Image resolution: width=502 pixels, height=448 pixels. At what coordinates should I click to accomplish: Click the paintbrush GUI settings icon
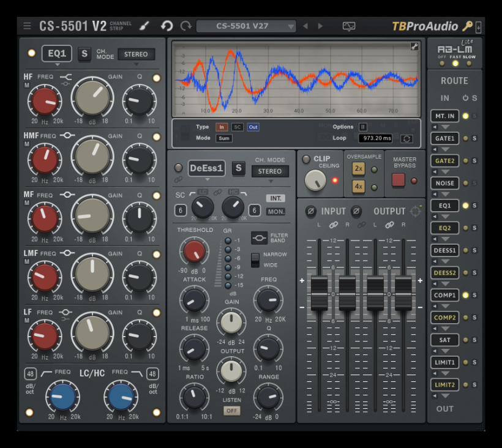(144, 26)
